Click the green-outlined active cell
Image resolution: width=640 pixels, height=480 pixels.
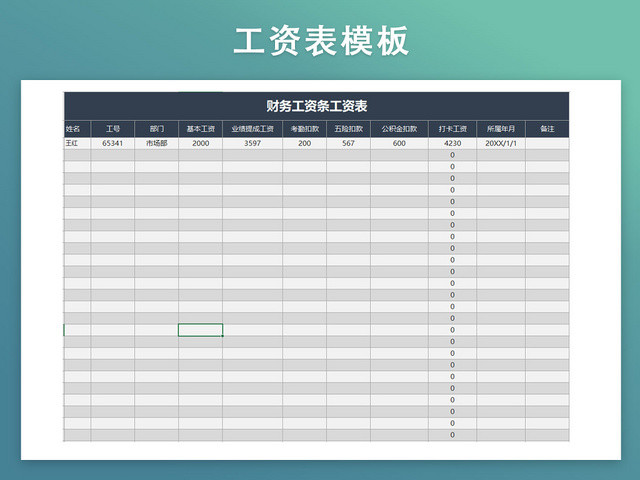click(x=200, y=330)
